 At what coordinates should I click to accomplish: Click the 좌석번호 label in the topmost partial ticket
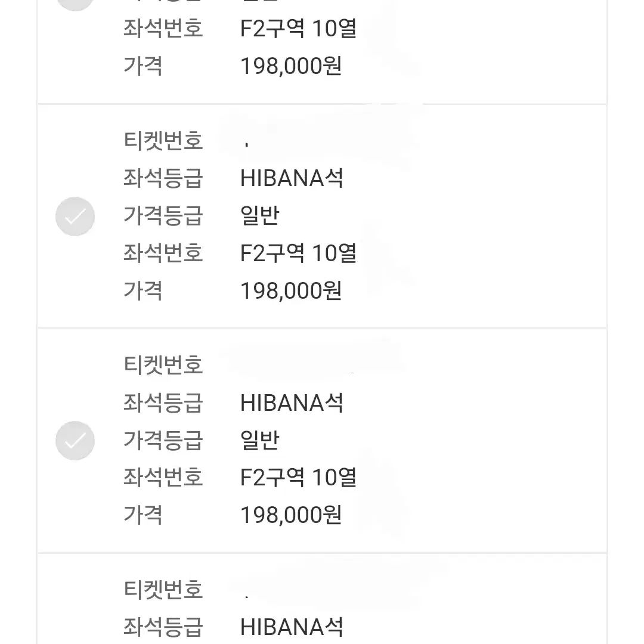pos(163,29)
